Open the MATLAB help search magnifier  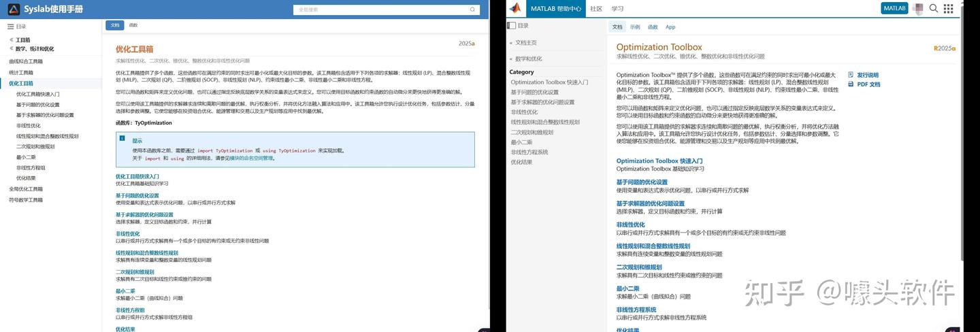pyautogui.click(x=934, y=8)
